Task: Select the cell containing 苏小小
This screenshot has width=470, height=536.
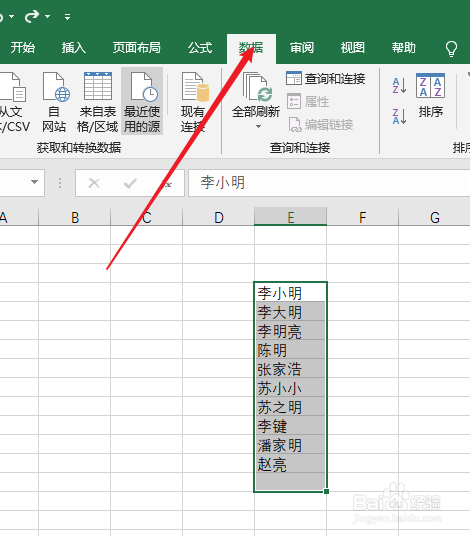Action: [x=291, y=387]
